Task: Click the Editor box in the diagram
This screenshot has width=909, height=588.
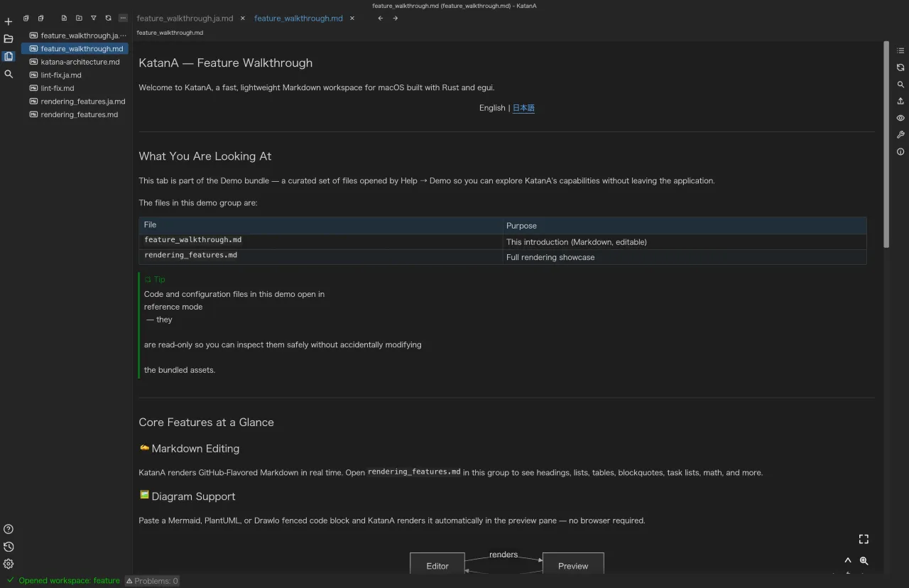Action: coord(437,564)
